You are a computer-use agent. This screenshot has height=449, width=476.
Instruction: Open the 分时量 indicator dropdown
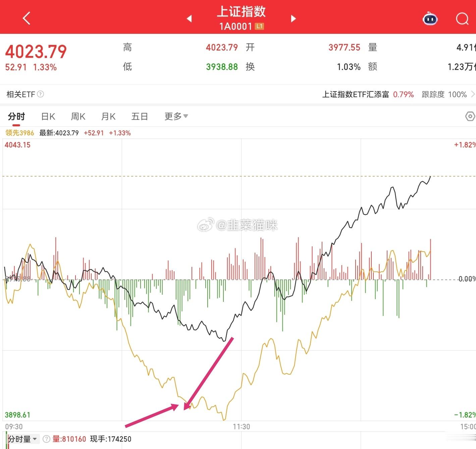[22, 439]
